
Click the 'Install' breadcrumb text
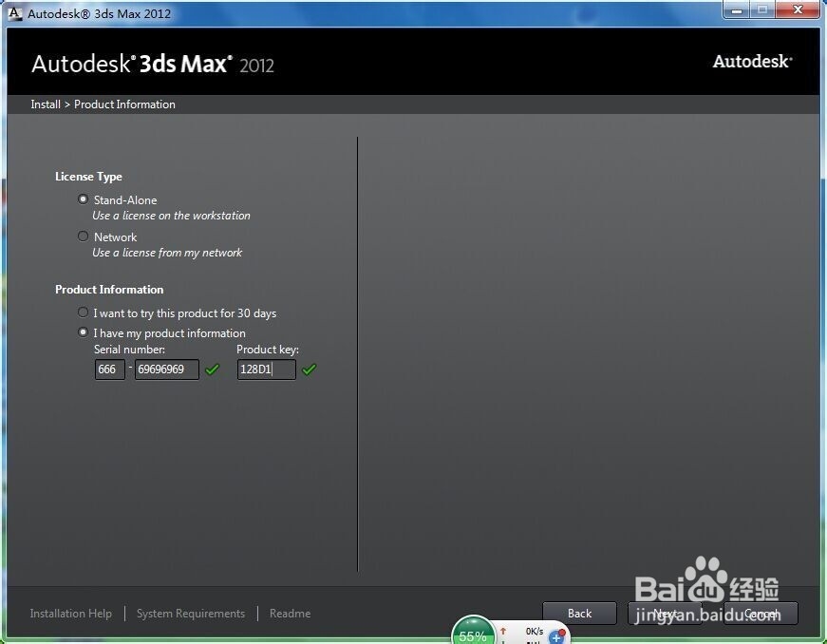(x=46, y=104)
